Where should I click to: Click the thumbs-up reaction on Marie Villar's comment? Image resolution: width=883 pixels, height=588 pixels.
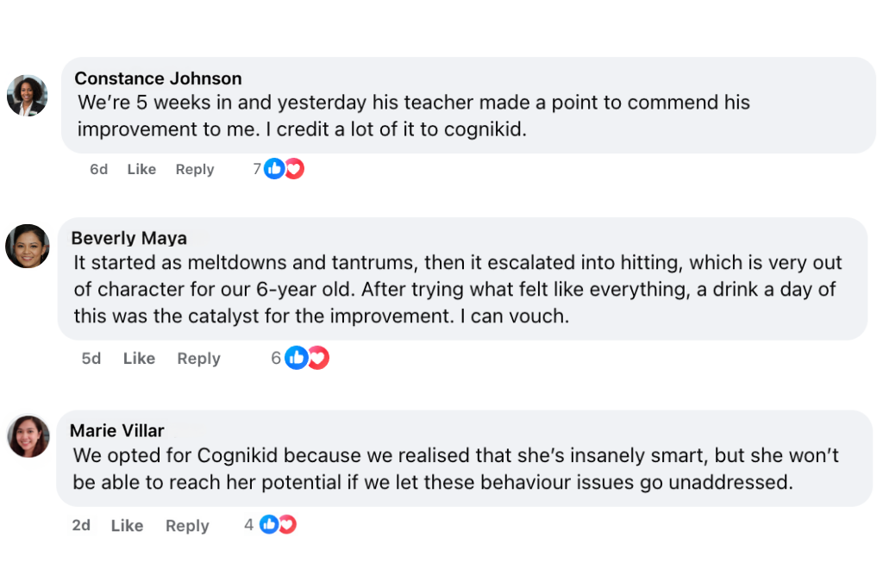269,524
